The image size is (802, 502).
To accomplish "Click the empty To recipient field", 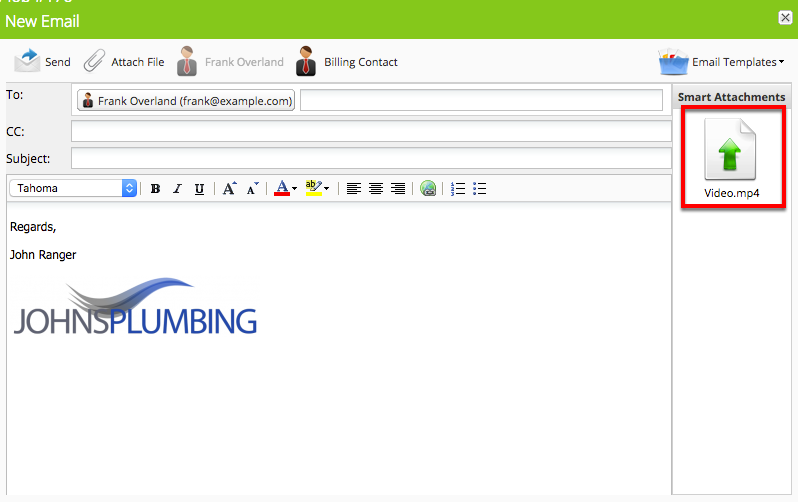I will click(x=481, y=100).
